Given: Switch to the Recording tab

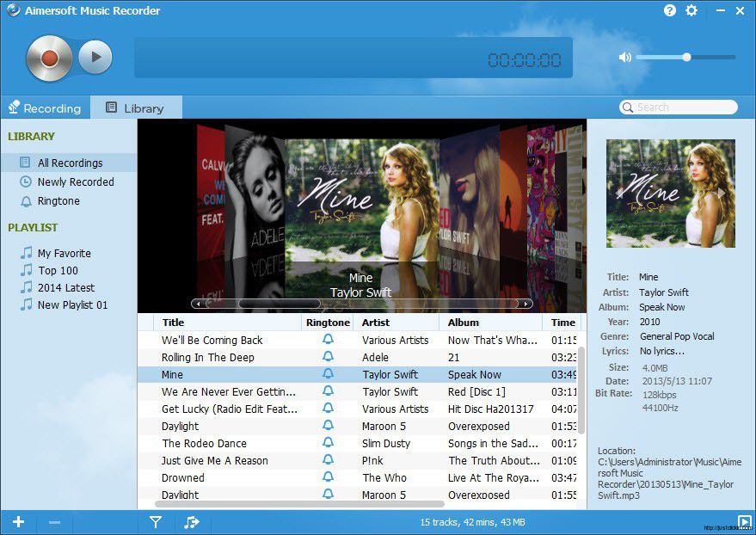Looking at the screenshot, I should (x=46, y=108).
